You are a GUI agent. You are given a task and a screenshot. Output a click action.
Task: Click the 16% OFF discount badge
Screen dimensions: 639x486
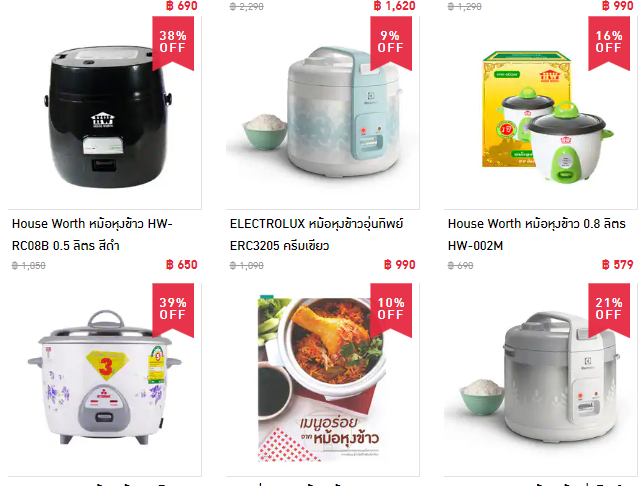(609, 42)
